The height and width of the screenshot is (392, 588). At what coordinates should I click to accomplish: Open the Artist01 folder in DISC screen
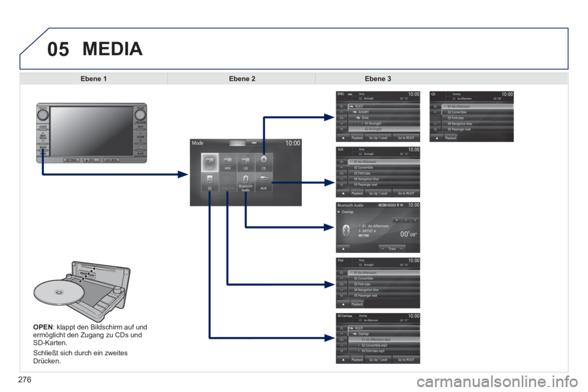tap(384, 112)
